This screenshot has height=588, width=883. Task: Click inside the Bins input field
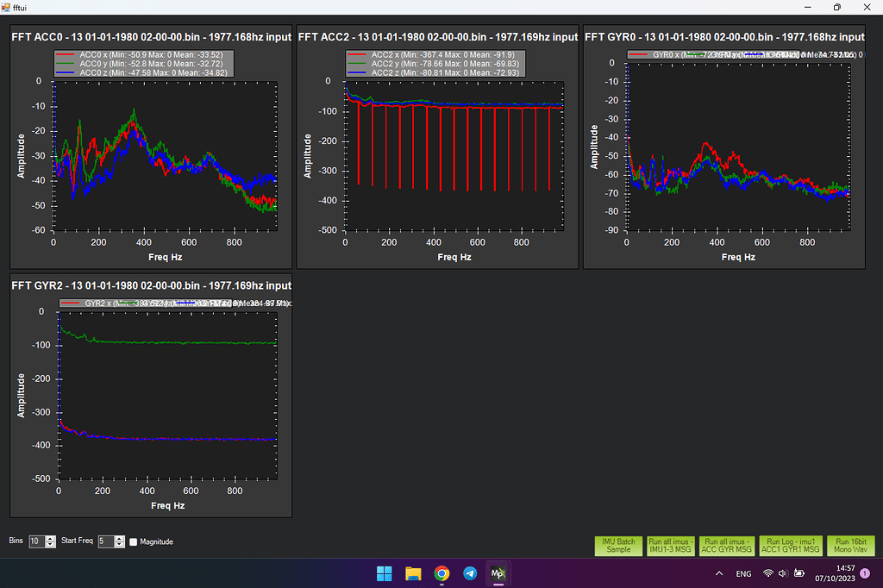pyautogui.click(x=36, y=541)
